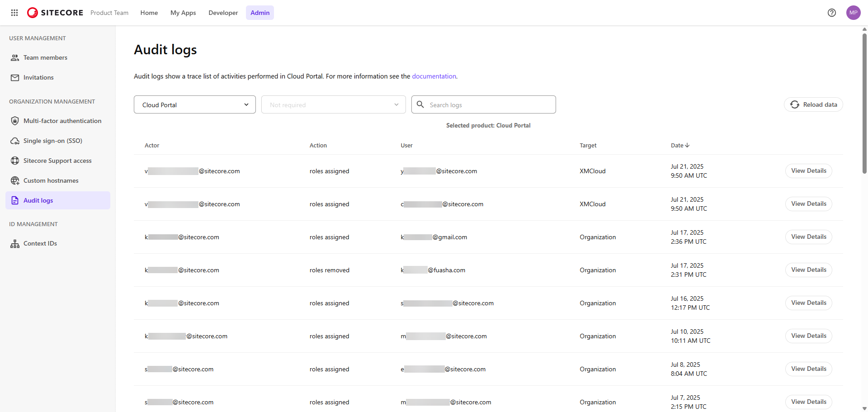Click the user ending @gmail.com
868x412 pixels.
[434, 237]
